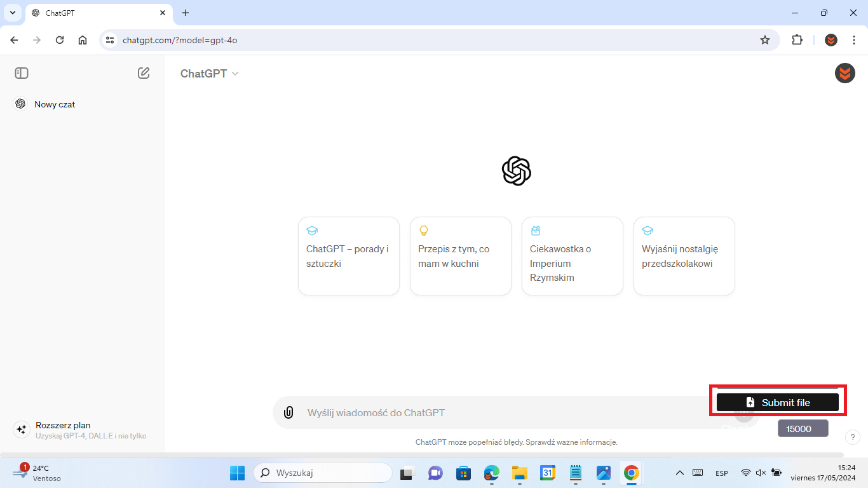The width and height of the screenshot is (868, 488).
Task: Show hidden system tray icons
Action: point(680,473)
